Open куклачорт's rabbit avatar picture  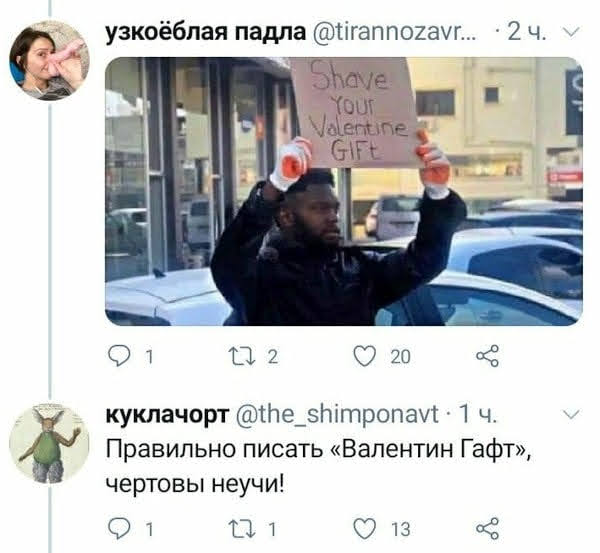click(x=49, y=443)
